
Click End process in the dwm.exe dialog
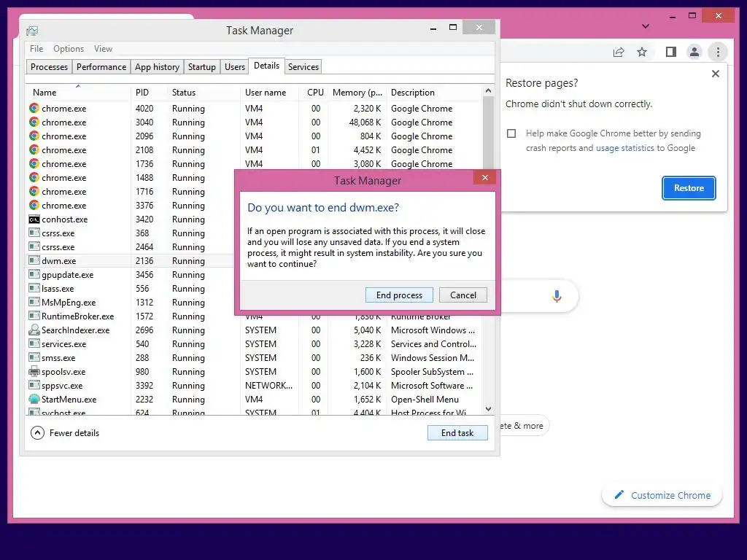[399, 295]
